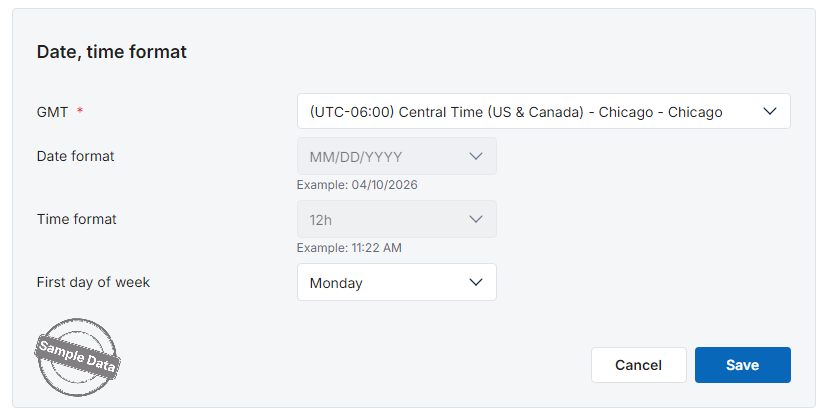Viewport: 825px width, 415px height.
Task: Click the Date format label
Action: tap(75, 156)
